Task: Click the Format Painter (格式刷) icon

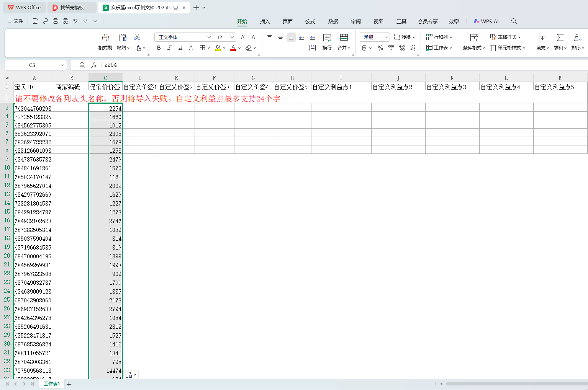Action: [x=105, y=38]
